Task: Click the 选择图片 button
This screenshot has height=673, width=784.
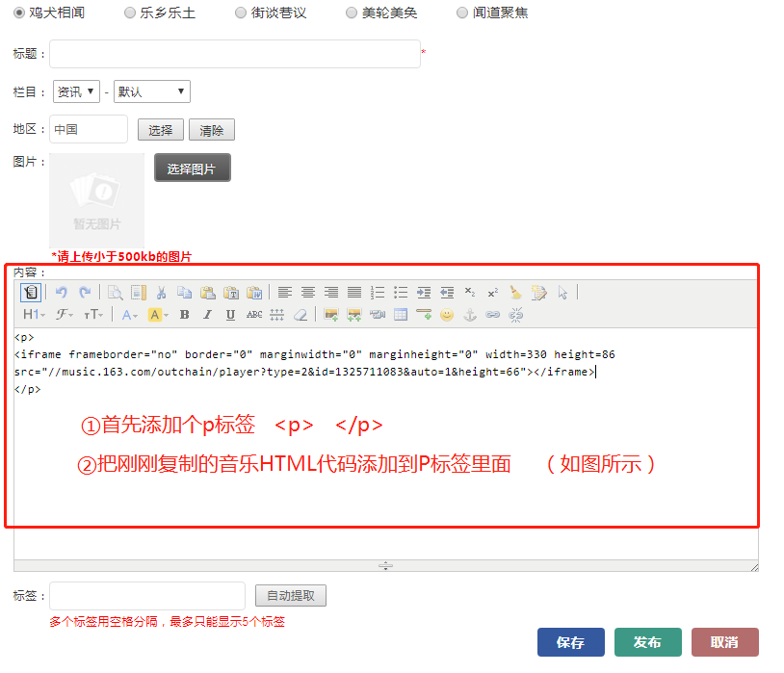Action: tap(192, 168)
